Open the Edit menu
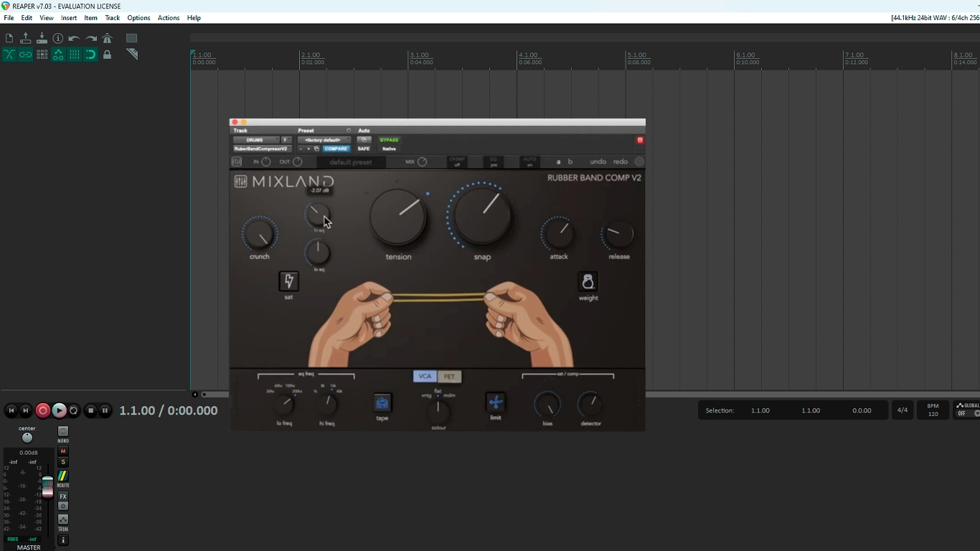The width and height of the screenshot is (980, 551). (27, 18)
